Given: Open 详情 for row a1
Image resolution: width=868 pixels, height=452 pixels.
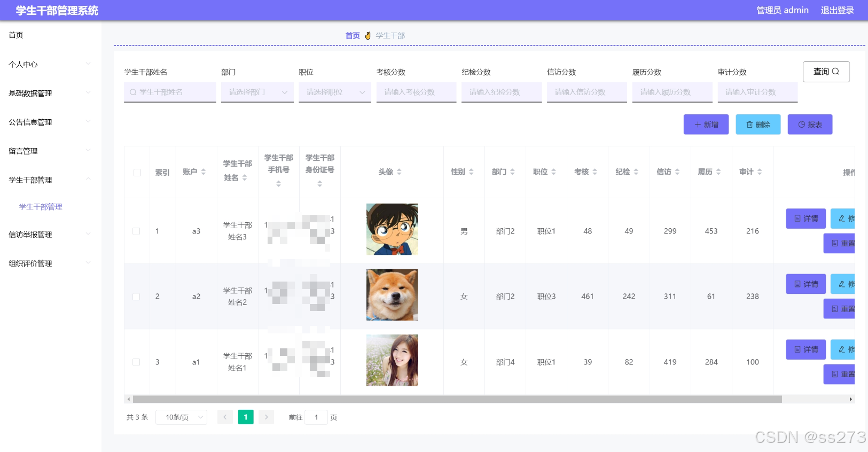Looking at the screenshot, I should point(806,349).
